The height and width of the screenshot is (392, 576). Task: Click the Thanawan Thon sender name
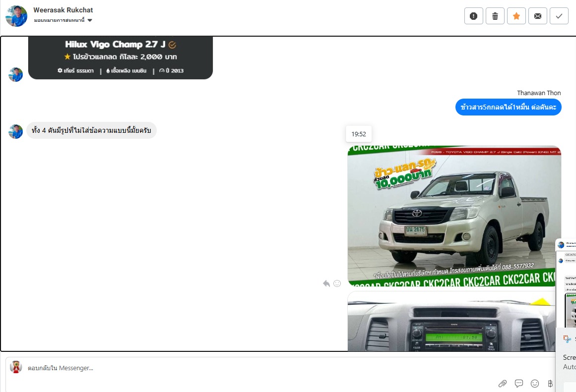[539, 93]
